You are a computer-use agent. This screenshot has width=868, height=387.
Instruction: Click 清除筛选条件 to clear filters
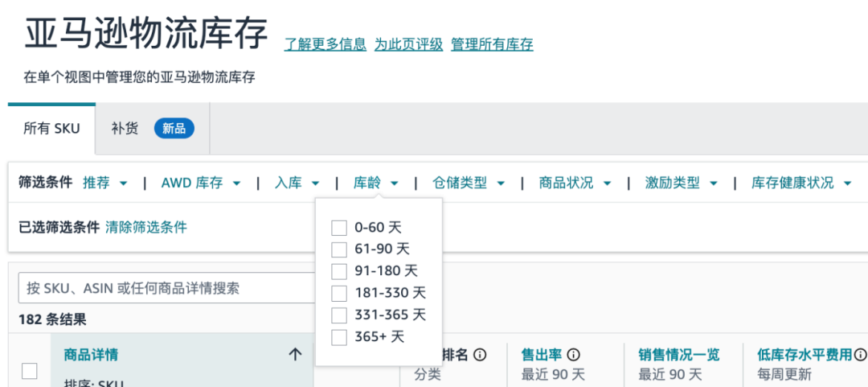pyautogui.click(x=146, y=227)
